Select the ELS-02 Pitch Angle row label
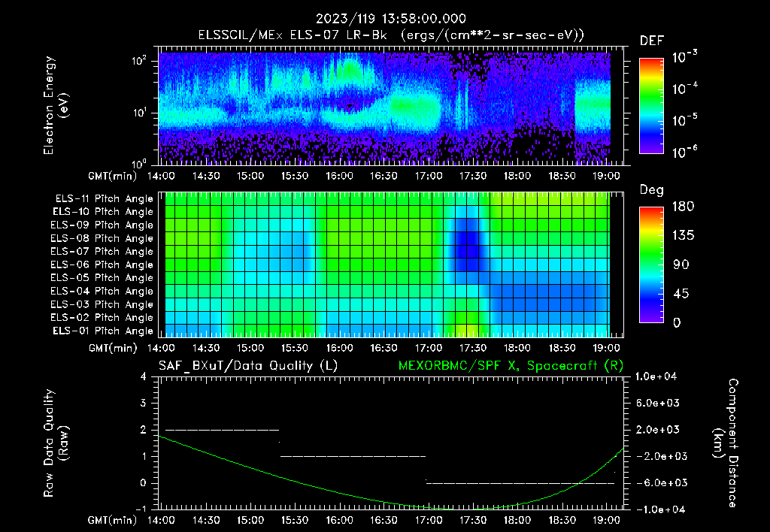Image resolution: width=770 pixels, height=532 pixels. pyautogui.click(x=102, y=318)
